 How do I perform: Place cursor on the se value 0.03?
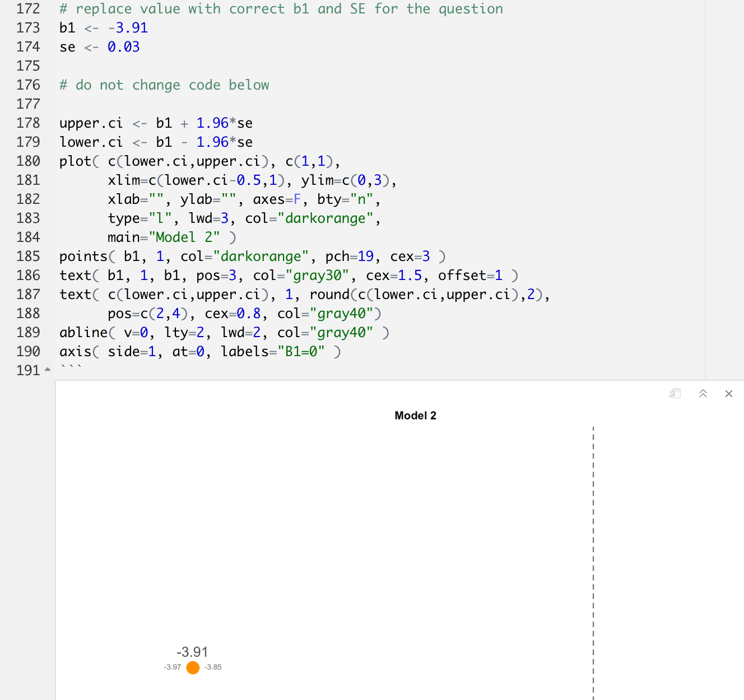(x=123, y=47)
